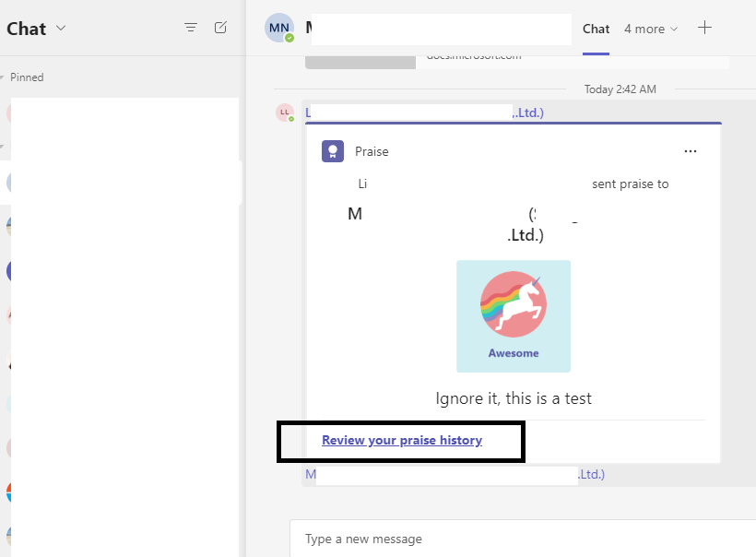The image size is (756, 557).
Task: Click the LL sender avatar
Action: 285,113
